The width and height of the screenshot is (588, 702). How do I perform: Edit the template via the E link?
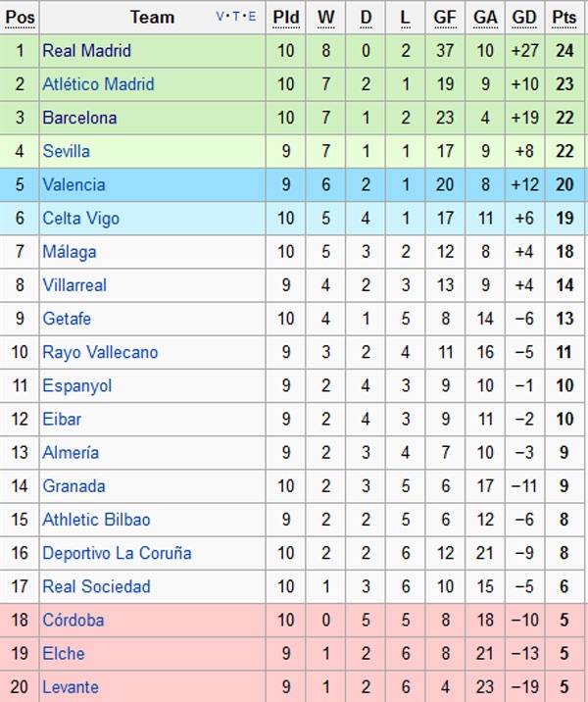(252, 17)
